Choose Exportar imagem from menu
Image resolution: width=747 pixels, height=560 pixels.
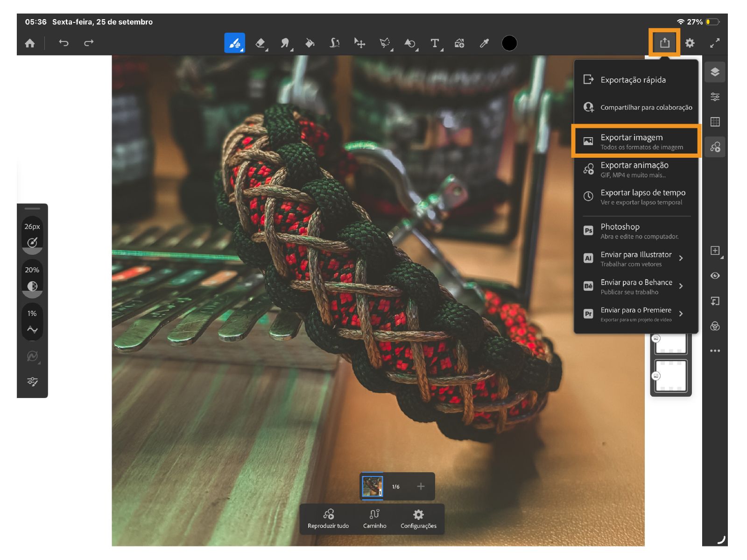click(x=636, y=141)
